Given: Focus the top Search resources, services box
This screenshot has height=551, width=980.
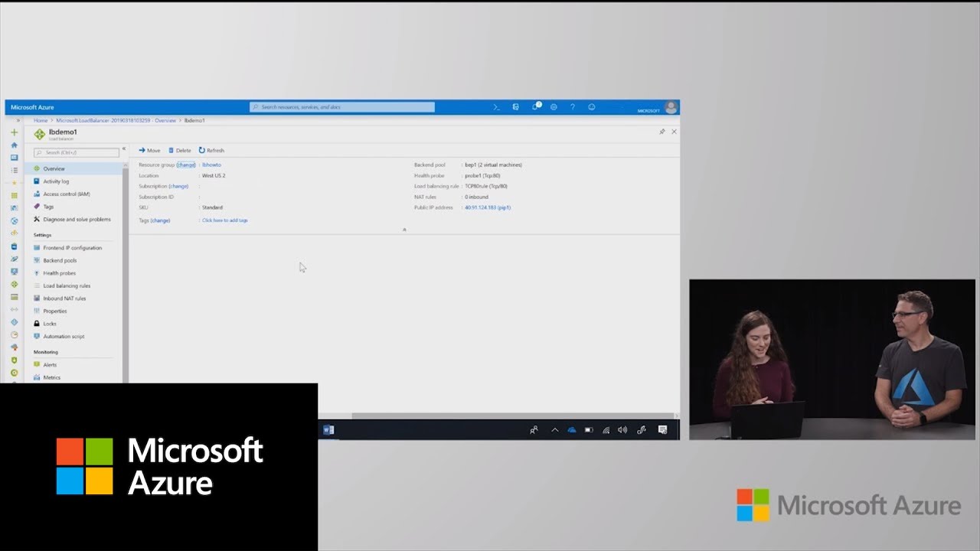Looking at the screenshot, I should coord(342,107).
